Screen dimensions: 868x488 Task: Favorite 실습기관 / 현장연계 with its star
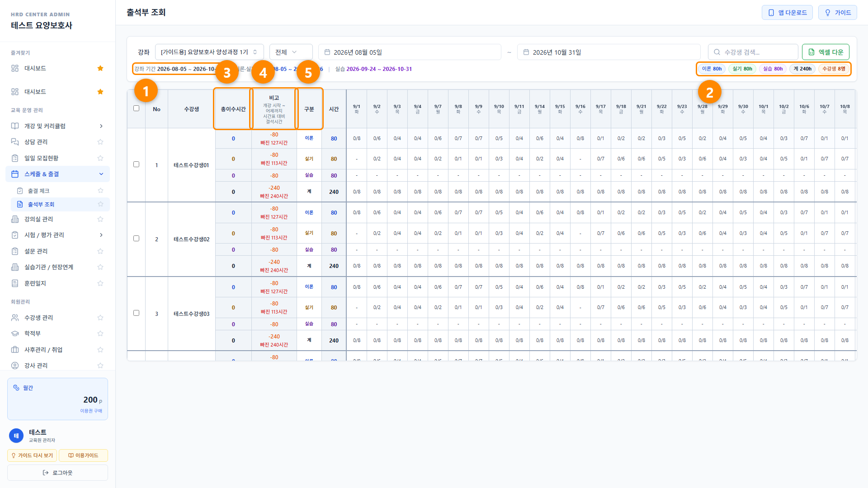[100, 267]
